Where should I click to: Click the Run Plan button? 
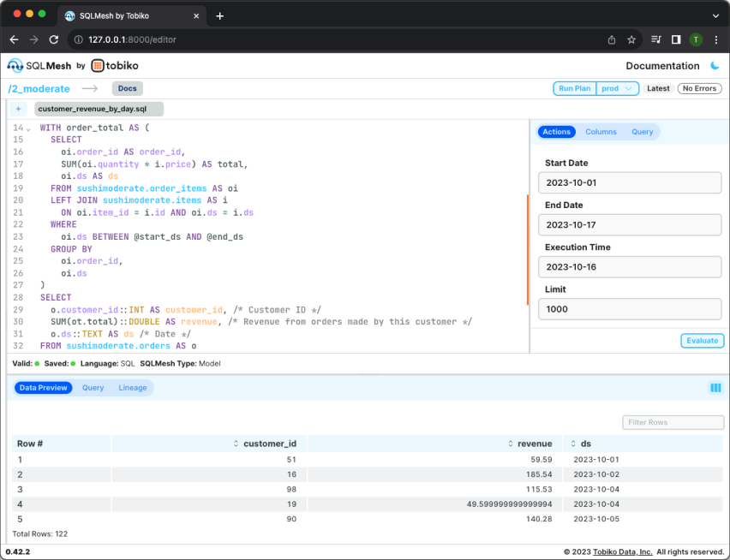575,88
